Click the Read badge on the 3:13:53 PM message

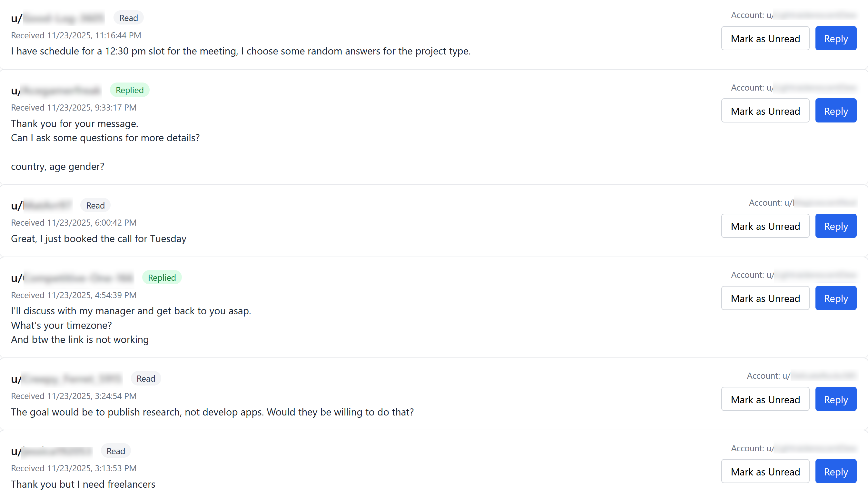(x=116, y=451)
